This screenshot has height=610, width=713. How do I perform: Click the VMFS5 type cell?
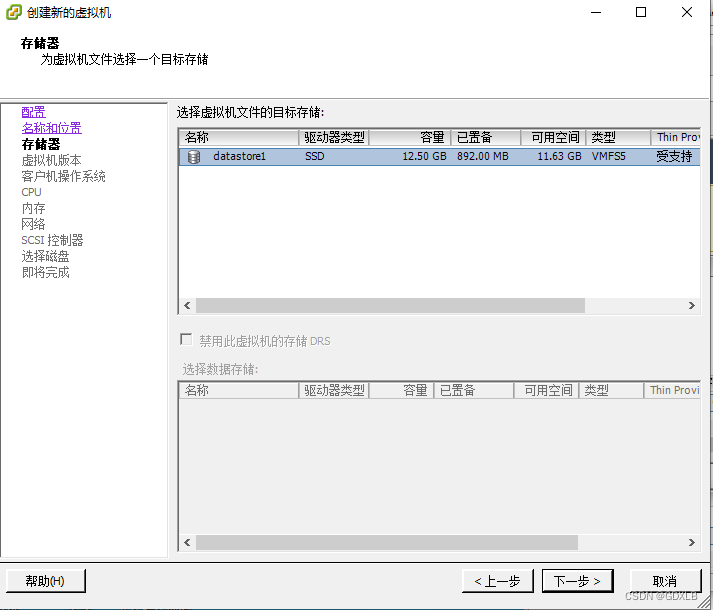click(x=608, y=156)
